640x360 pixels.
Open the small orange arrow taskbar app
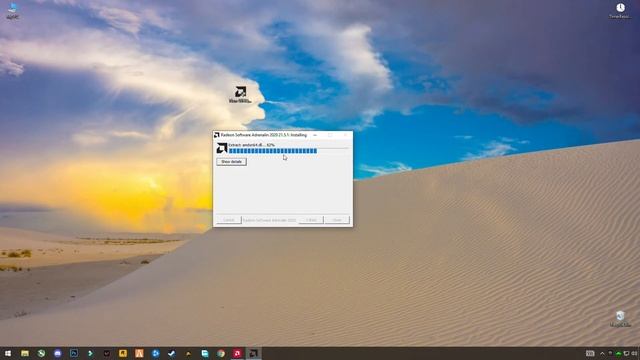tap(188, 353)
